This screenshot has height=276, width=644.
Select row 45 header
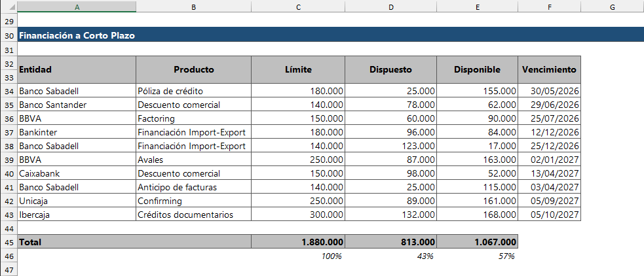pyautogui.click(x=9, y=242)
